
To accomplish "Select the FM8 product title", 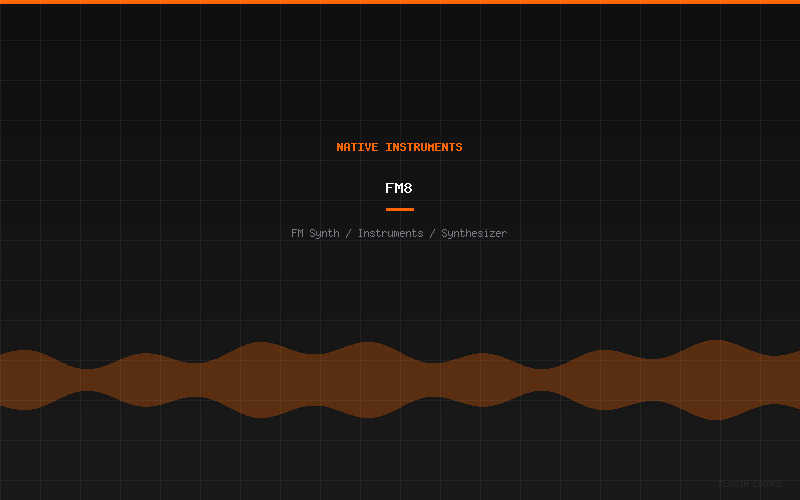I will pos(399,188).
